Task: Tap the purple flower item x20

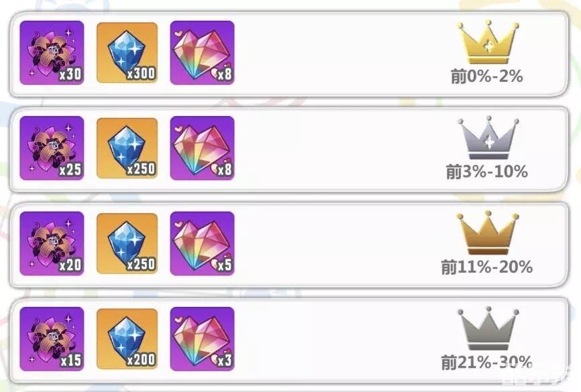Action: (52, 243)
